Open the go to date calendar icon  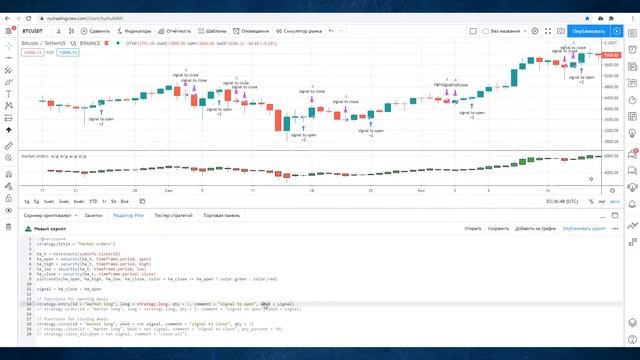coord(142,202)
